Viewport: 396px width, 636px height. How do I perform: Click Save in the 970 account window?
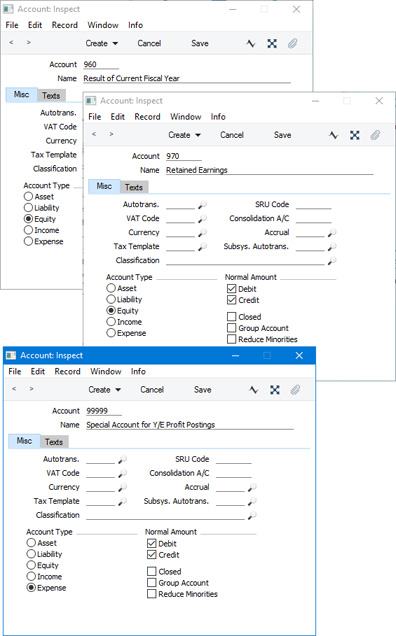point(282,135)
